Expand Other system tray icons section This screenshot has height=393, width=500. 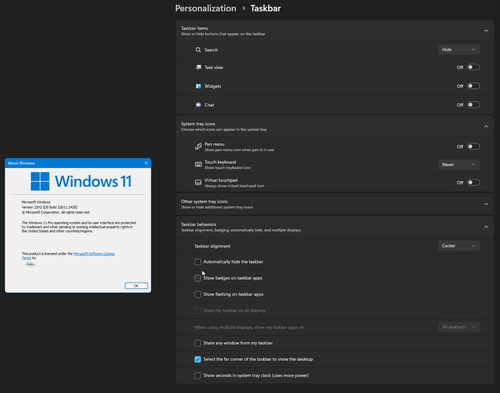click(486, 204)
